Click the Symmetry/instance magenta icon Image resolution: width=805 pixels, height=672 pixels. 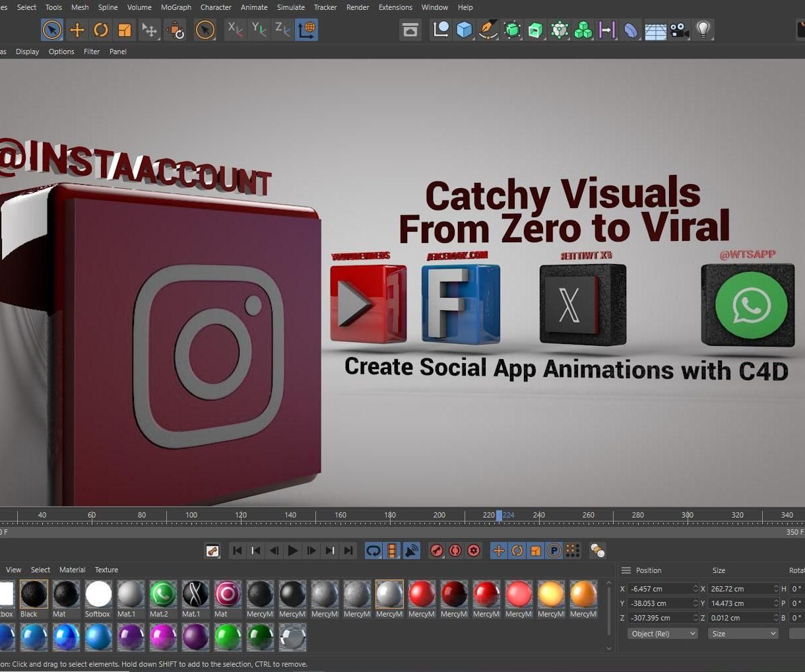[607, 30]
